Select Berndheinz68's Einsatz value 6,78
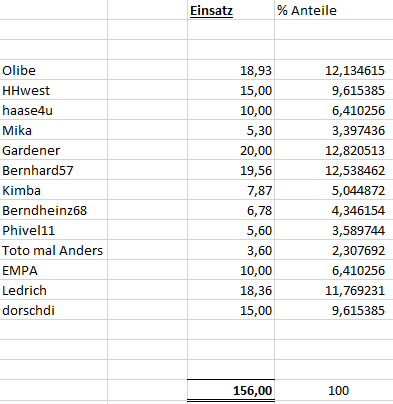Viewport: 393px width, 404px height. click(x=231, y=210)
